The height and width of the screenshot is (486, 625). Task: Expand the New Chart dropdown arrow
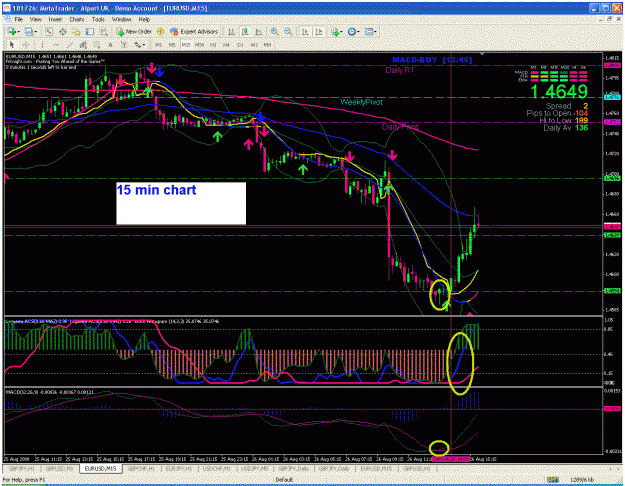click(x=18, y=32)
